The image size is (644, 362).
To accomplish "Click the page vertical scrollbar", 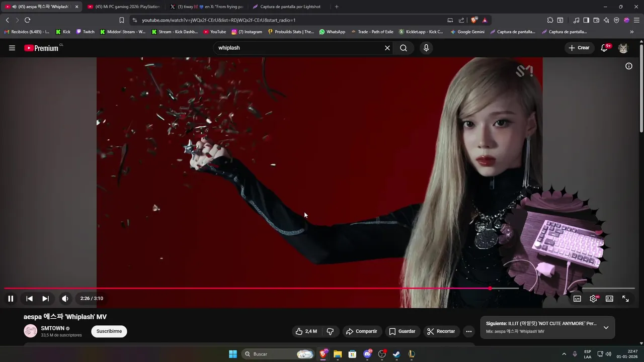I will [x=641, y=88].
